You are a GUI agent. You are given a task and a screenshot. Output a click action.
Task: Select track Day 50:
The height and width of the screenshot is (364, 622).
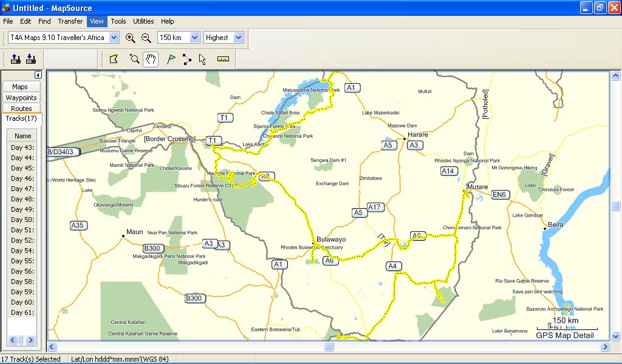coord(22,220)
